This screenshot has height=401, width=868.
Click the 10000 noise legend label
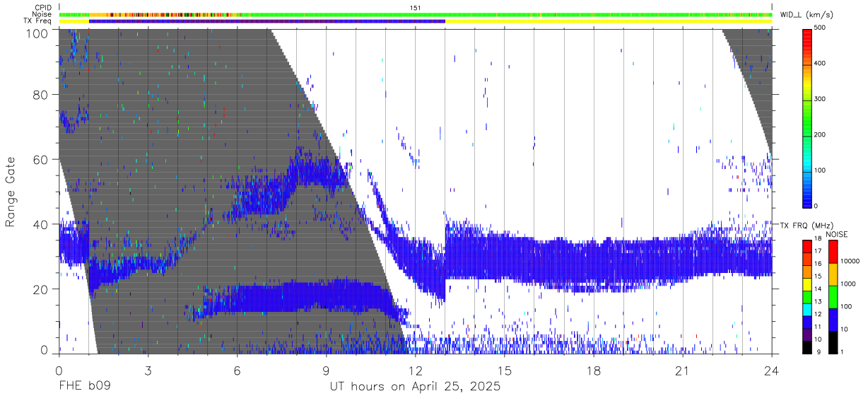click(x=850, y=262)
